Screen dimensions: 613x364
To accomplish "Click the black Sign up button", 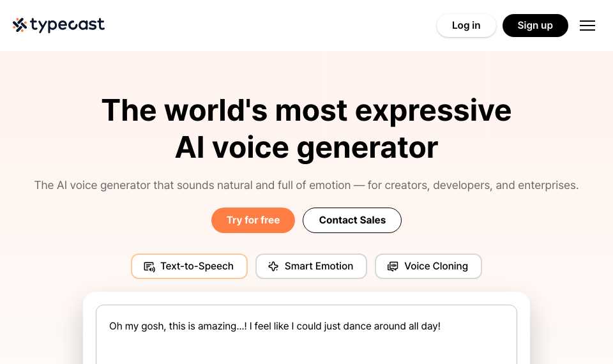I will tap(535, 26).
